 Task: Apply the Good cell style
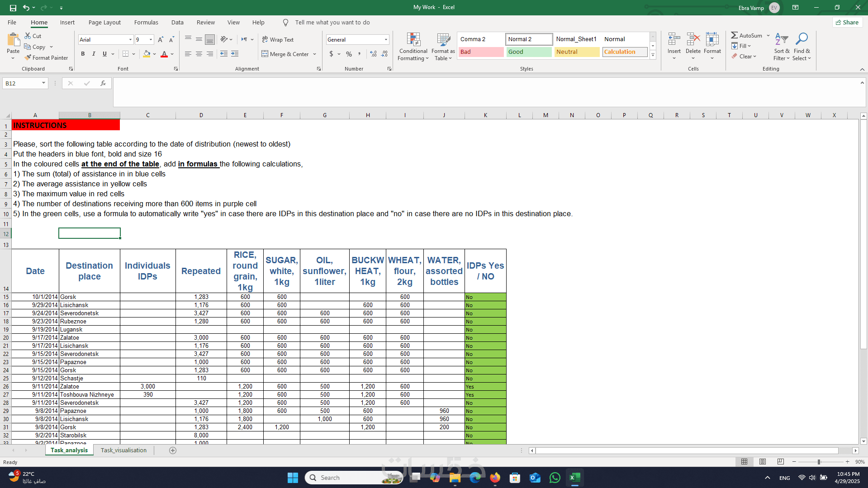[528, 52]
